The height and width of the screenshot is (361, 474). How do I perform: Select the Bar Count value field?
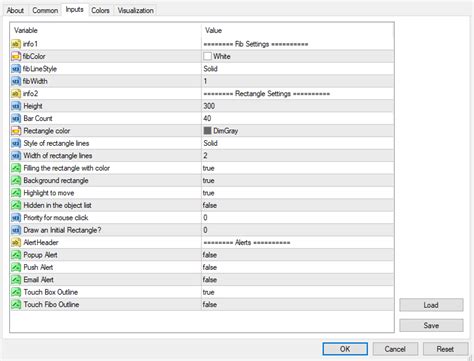click(x=298, y=118)
